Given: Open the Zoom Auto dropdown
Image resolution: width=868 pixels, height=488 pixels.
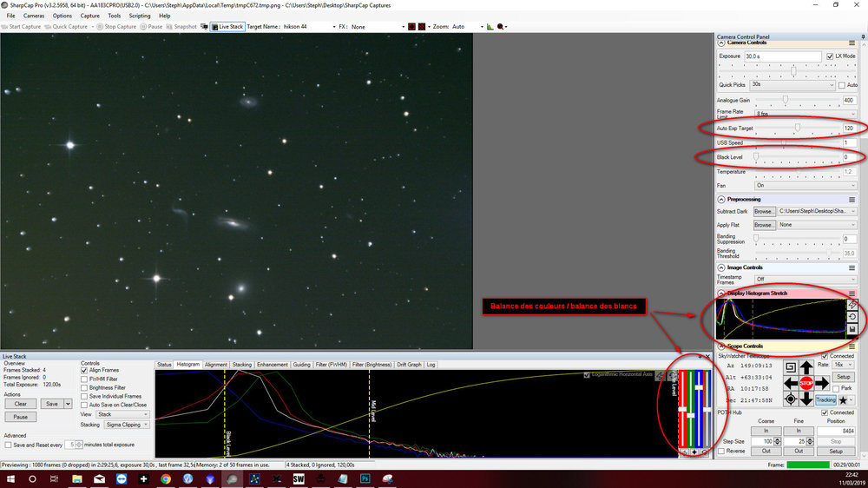Looking at the screenshot, I should [x=467, y=27].
